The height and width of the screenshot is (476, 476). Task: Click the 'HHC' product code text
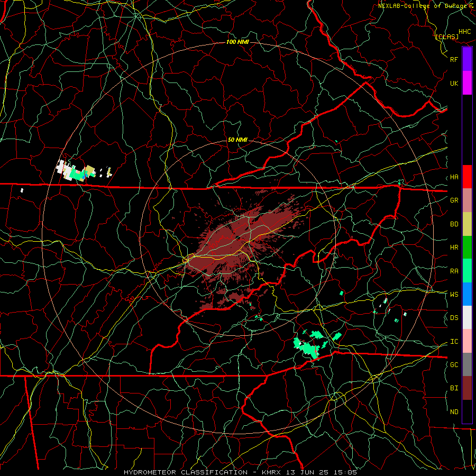point(465,32)
